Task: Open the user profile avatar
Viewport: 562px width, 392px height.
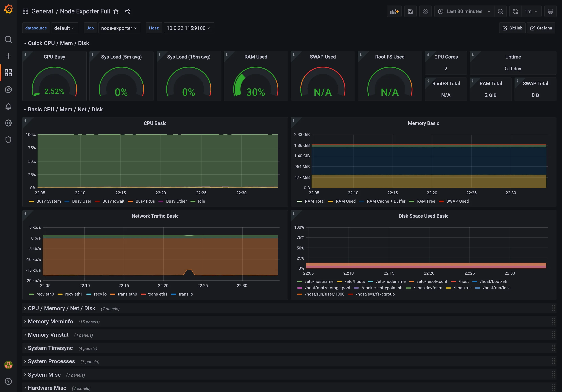Action: 8,365
